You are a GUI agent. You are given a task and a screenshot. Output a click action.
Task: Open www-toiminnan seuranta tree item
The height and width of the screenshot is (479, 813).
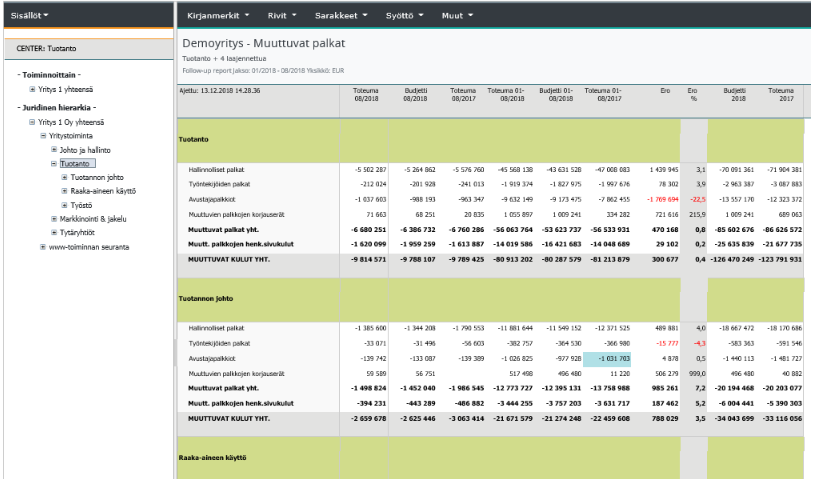tap(90, 246)
